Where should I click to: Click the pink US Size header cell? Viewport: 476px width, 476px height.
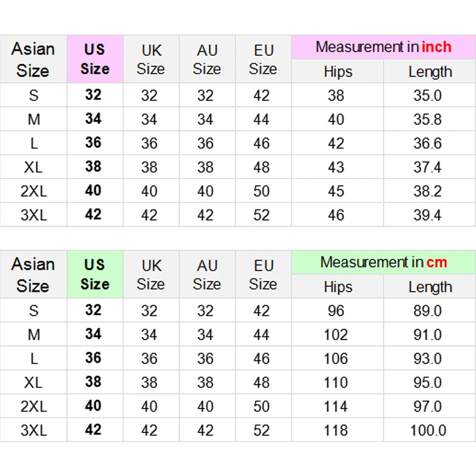tap(95, 59)
